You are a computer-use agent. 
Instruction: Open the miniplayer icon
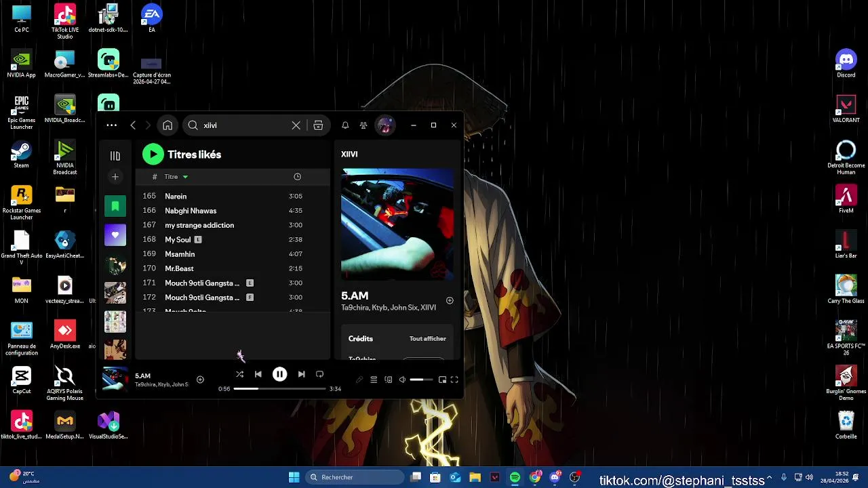click(x=442, y=380)
